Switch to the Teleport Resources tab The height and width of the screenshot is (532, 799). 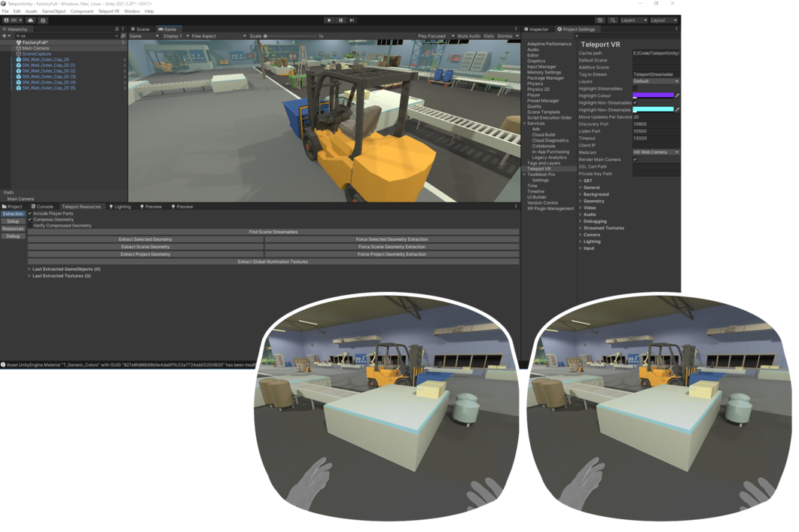click(81, 207)
